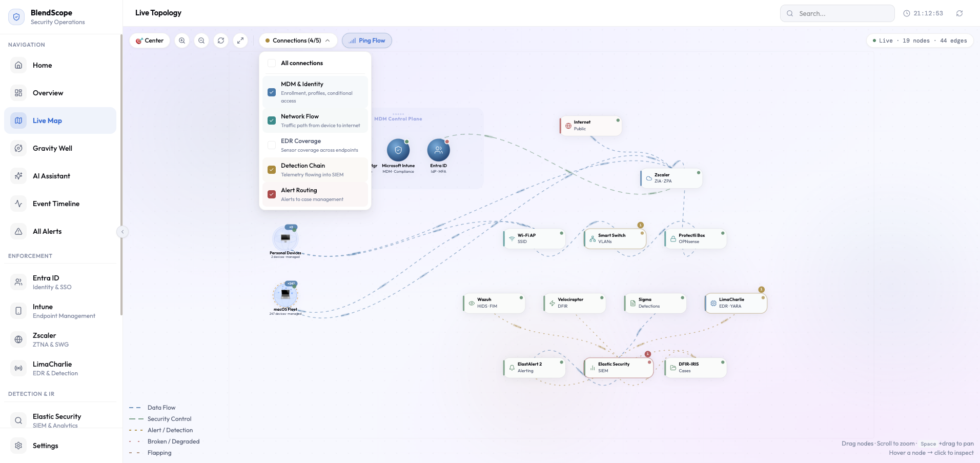Click the MDM Control Plane label

coord(398,118)
